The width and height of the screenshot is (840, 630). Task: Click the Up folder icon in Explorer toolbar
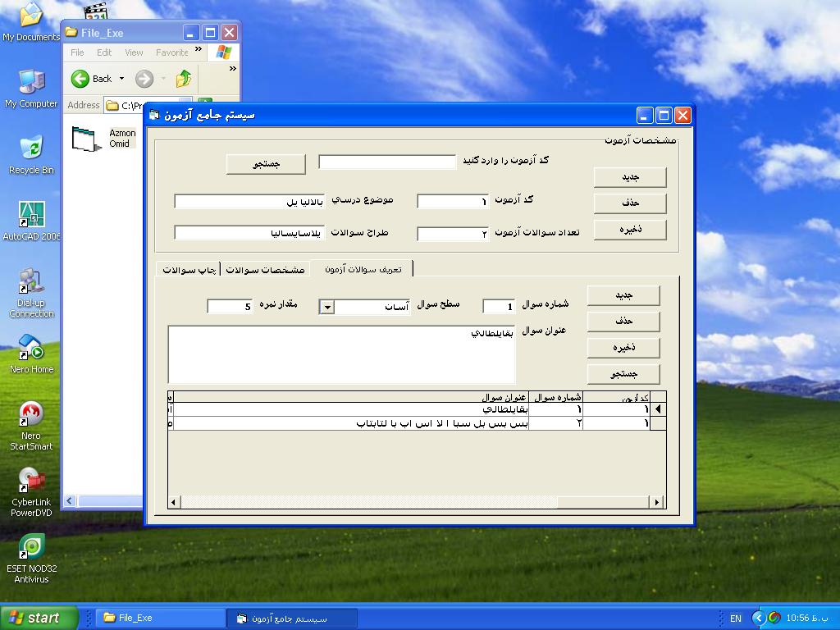coord(184,80)
